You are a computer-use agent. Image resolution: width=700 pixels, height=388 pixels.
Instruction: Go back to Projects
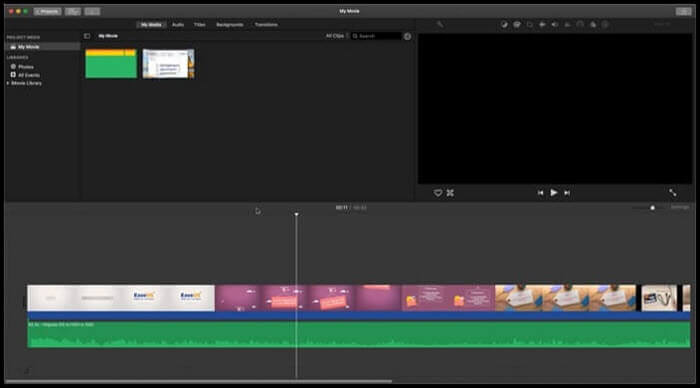pos(47,11)
